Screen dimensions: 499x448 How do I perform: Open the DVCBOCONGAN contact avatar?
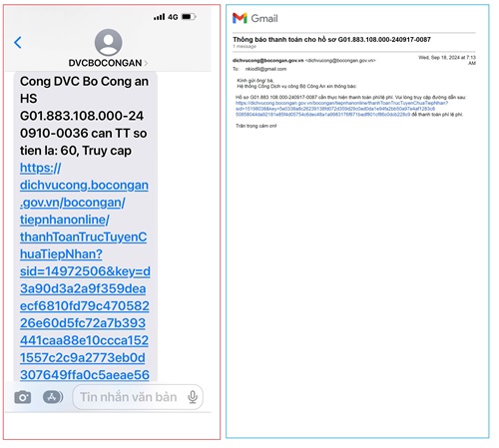coord(108,42)
